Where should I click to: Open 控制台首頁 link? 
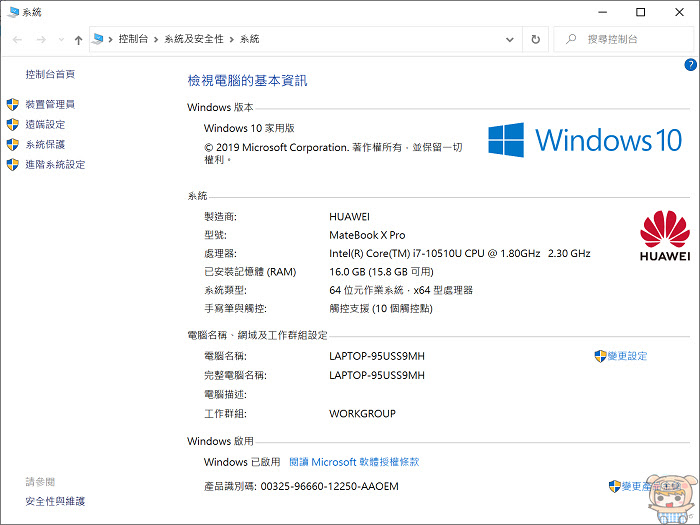[x=50, y=74]
